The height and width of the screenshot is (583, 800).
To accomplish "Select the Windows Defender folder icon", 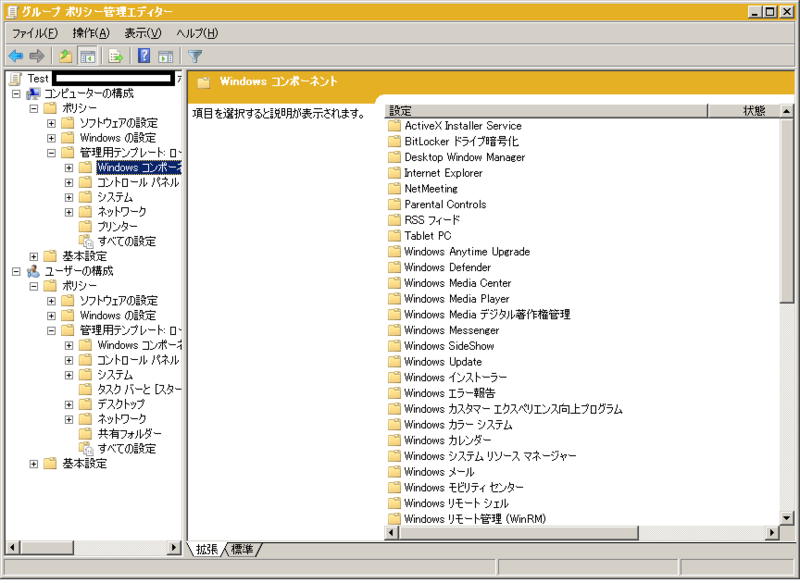I will pos(394,267).
